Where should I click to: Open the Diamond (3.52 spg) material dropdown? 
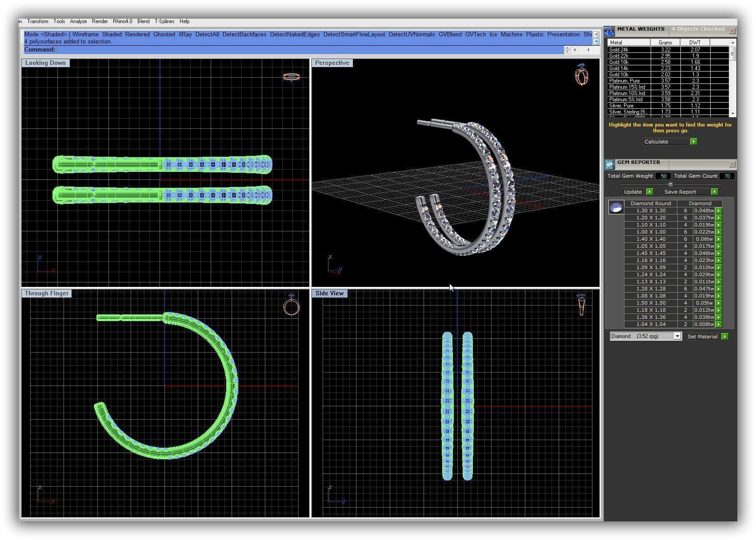tap(645, 336)
